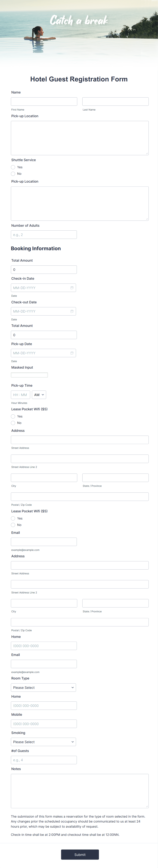Choose Yes for Lease Pocket Wifi ($5)
Screen dimensions: 158x868
pos(13,416)
